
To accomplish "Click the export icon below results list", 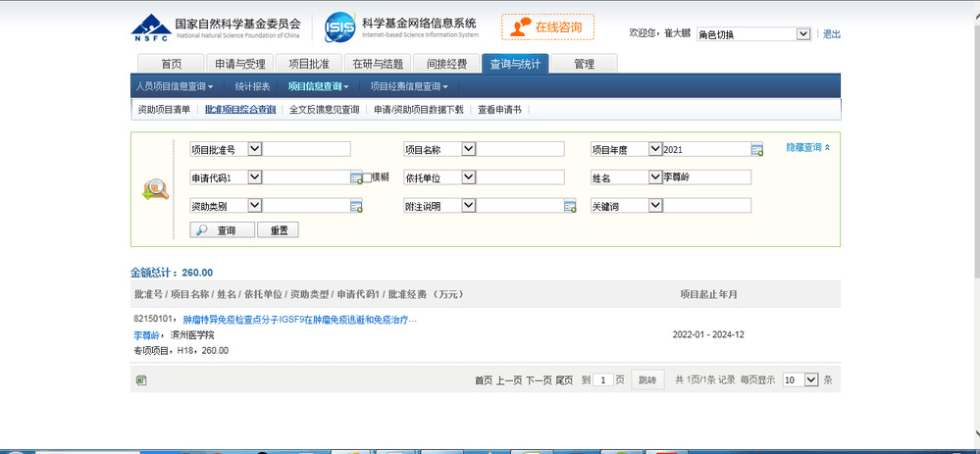I will coord(140,379).
